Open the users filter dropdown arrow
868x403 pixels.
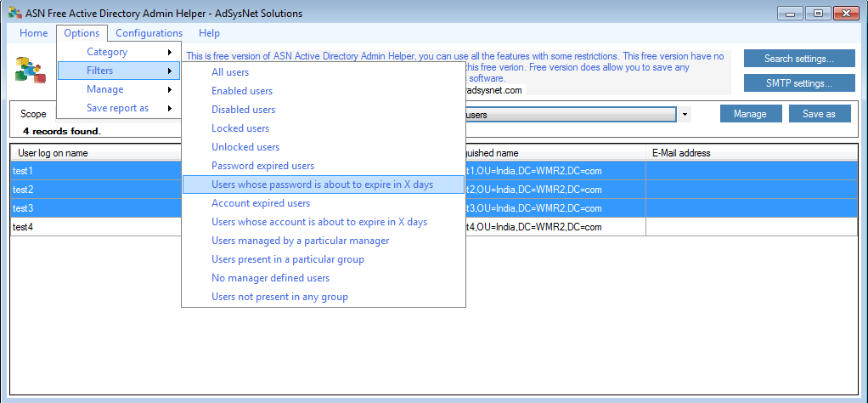tap(685, 114)
